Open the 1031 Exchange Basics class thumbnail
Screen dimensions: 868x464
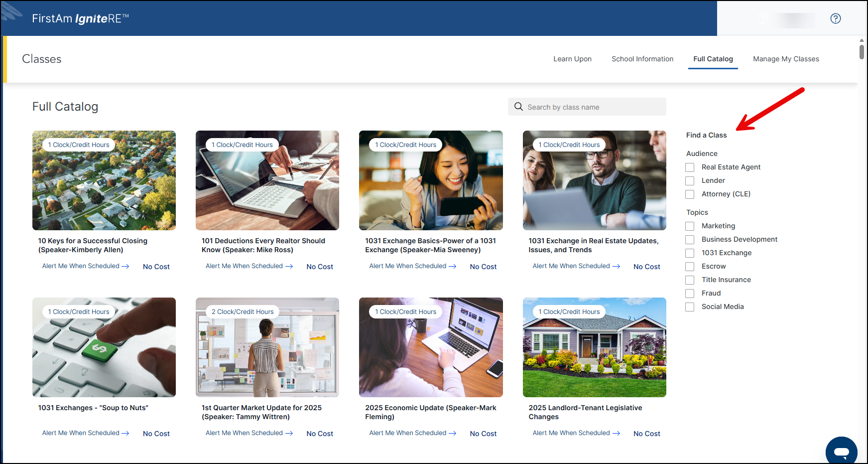[431, 180]
